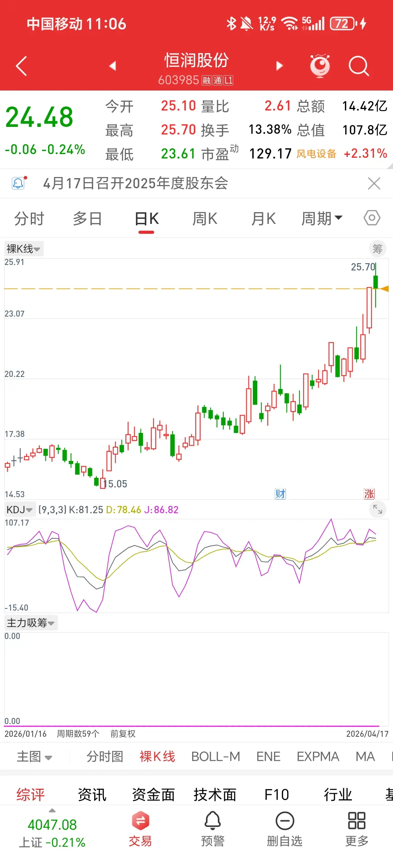Tap the 财 marker on chart
The height and width of the screenshot is (868, 393).
(x=280, y=494)
